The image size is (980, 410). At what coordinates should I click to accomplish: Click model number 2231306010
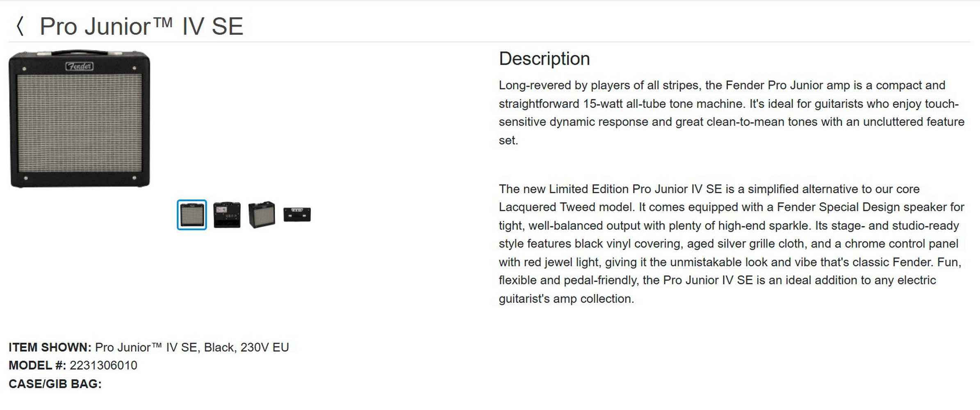(x=103, y=365)
